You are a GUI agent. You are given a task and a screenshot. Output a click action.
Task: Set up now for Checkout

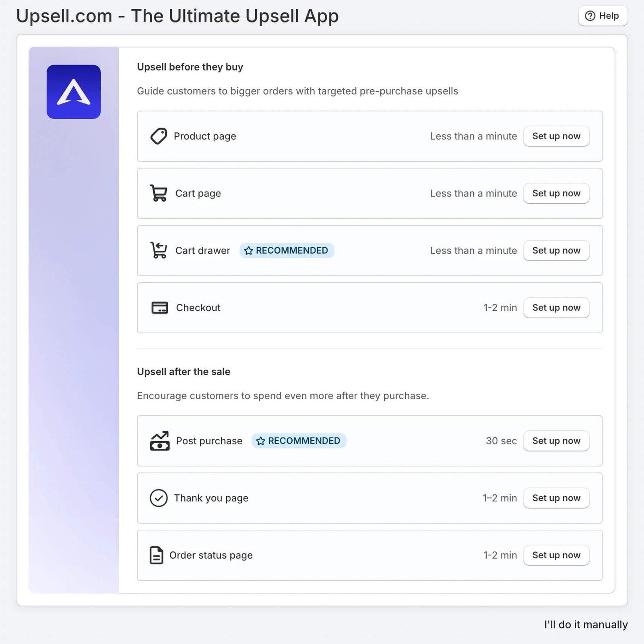tap(556, 308)
